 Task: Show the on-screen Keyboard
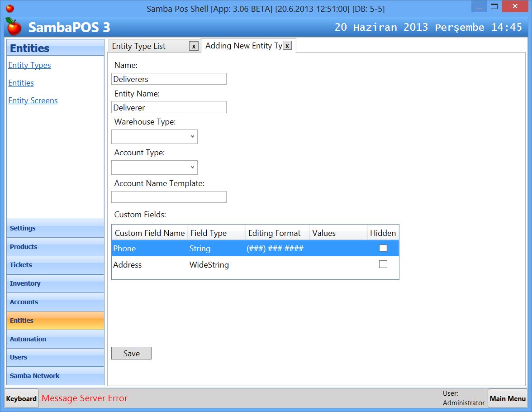coord(21,398)
